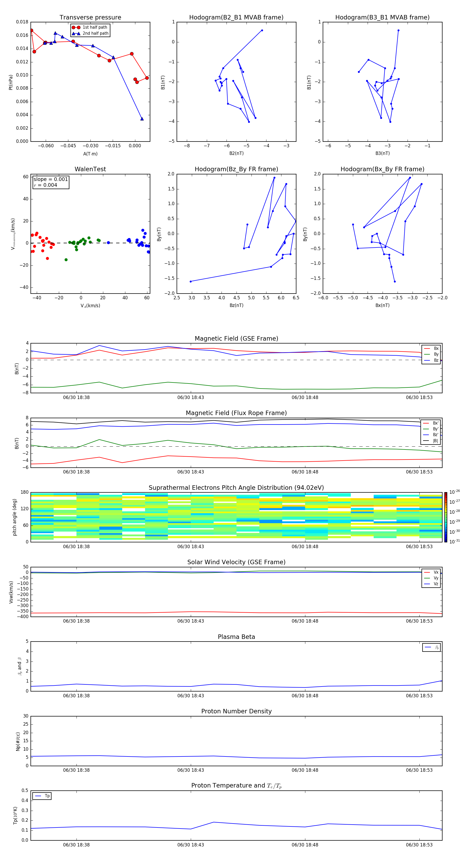
Task: Click the "Hodogram(B2_B1 MVAB frame)" title
Action: 236,17
